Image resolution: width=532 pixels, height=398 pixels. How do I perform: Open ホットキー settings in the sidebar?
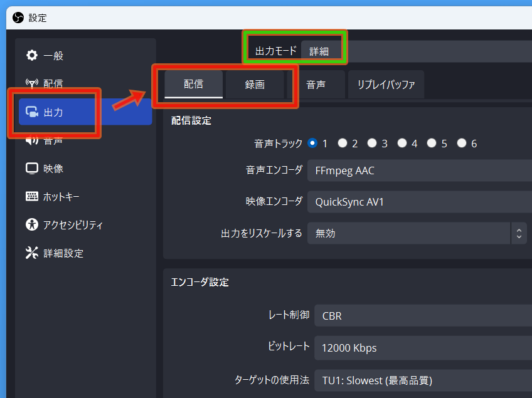pos(85,197)
